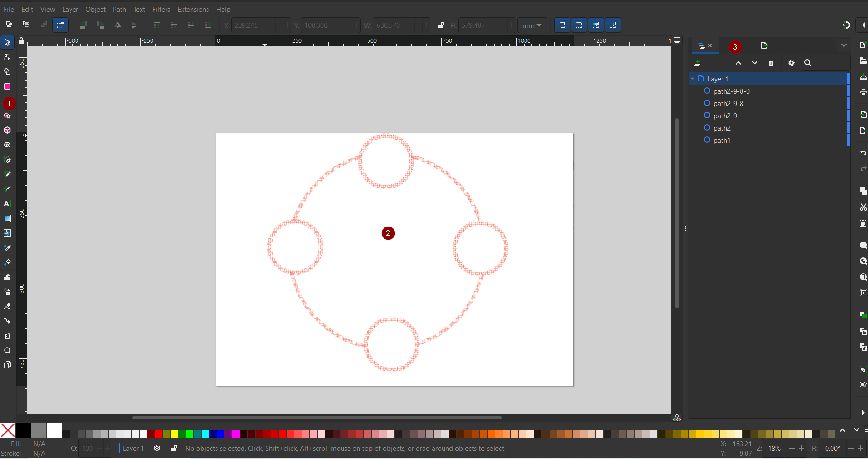Screen dimensions: 868x459
Task: Select the Zoom tool in toolbox
Action: pos(7,350)
